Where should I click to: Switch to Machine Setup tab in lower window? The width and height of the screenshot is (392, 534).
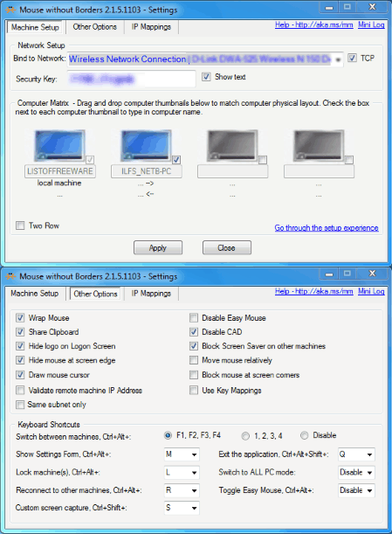coord(34,294)
